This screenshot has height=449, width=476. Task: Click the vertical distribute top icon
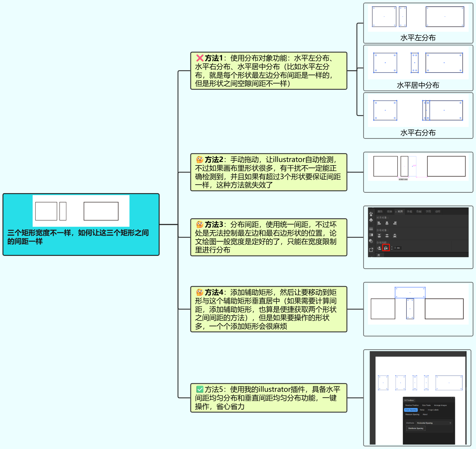pyautogui.click(x=379, y=236)
